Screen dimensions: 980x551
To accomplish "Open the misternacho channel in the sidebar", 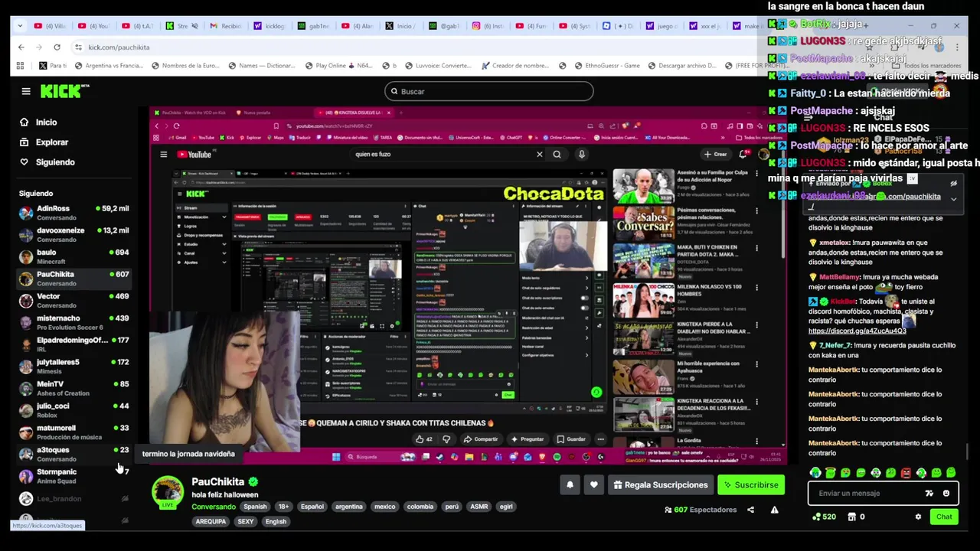I will tap(74, 322).
